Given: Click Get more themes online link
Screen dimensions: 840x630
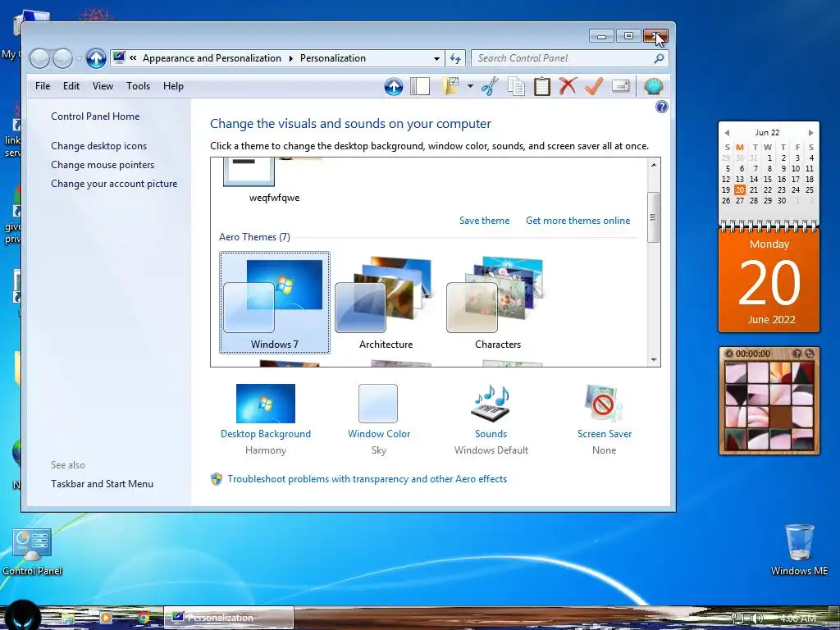Looking at the screenshot, I should coord(578,220).
